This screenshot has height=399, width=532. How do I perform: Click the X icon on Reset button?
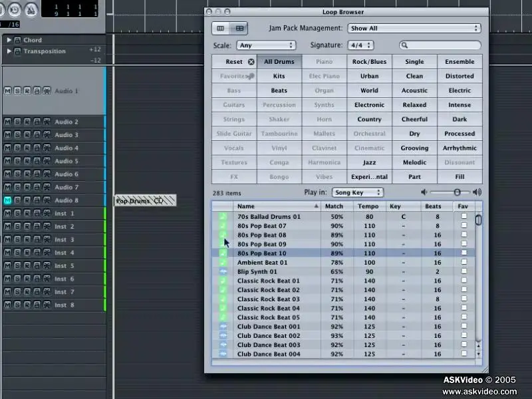click(x=251, y=62)
